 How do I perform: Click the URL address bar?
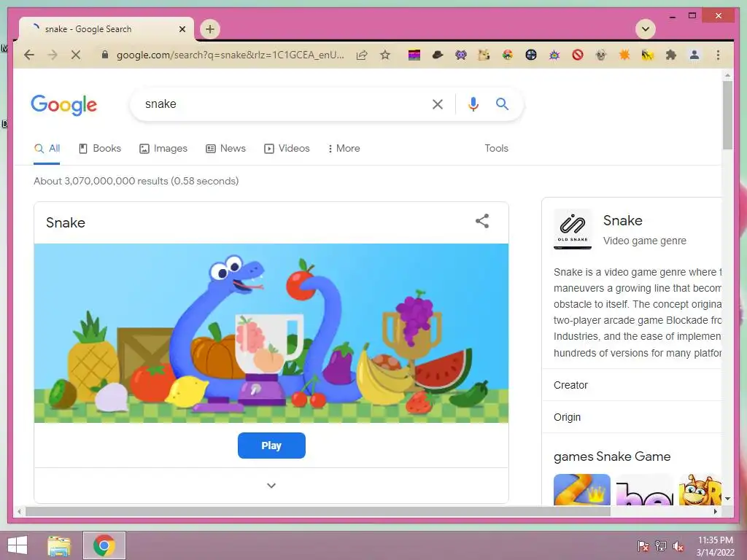click(x=230, y=55)
